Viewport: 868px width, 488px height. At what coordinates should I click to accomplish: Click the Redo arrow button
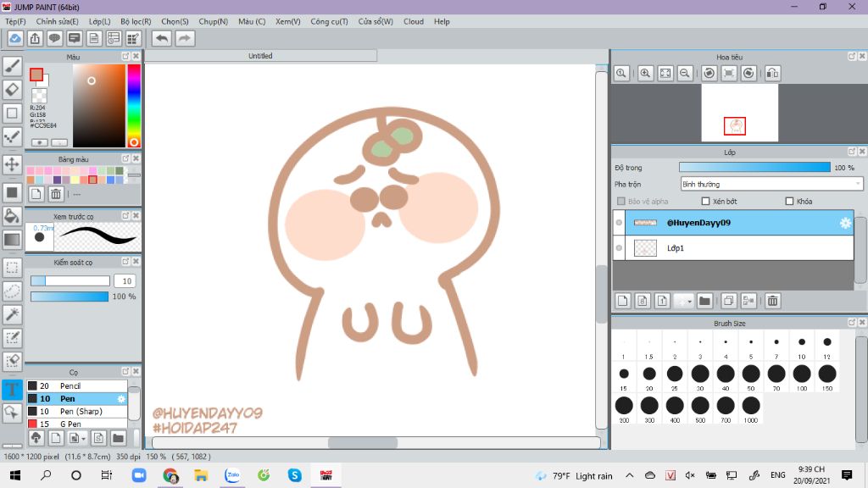(x=185, y=38)
